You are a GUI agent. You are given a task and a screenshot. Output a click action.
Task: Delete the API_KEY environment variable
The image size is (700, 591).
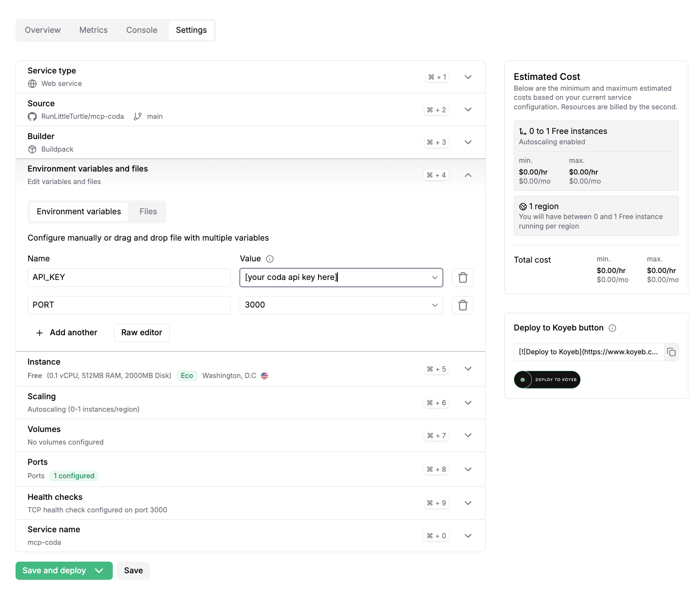[462, 277]
